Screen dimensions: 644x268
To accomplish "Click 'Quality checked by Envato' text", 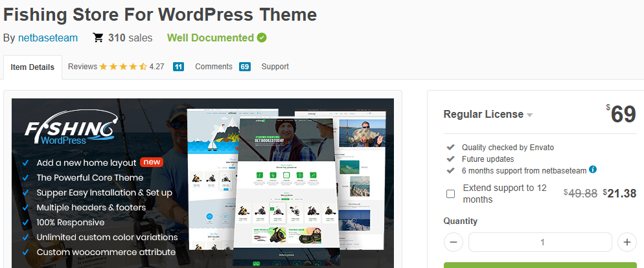I will tap(508, 148).
